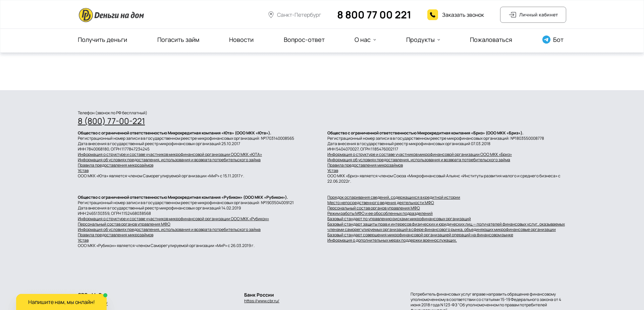Open the Новости menu item

[x=241, y=40]
